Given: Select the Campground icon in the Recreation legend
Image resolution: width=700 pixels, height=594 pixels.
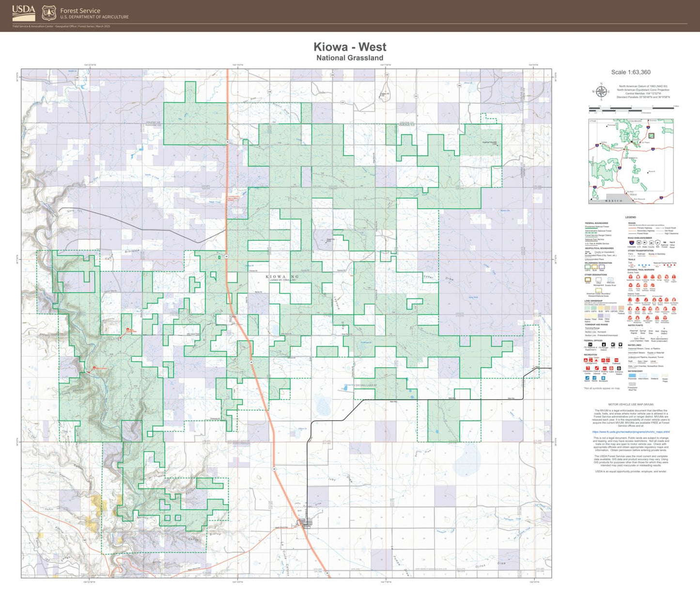Looking at the screenshot, I should coord(585,360).
